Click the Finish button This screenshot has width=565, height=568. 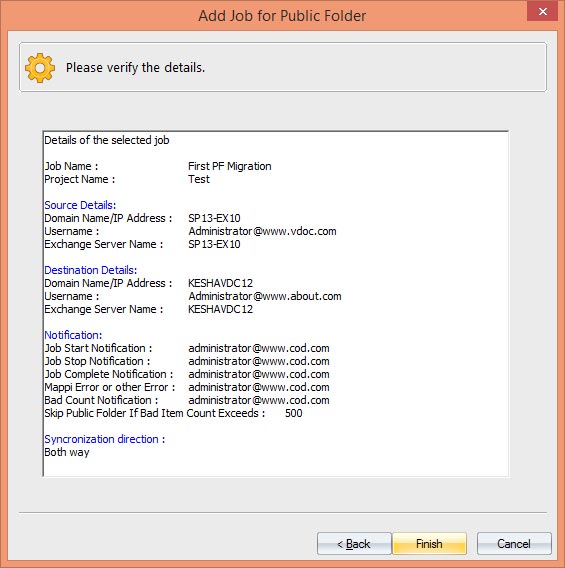coord(429,543)
